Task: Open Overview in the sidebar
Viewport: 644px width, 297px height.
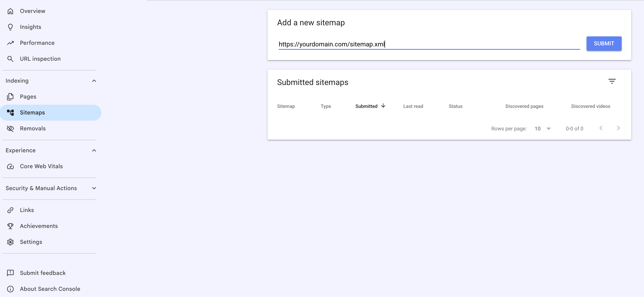Action: point(32,11)
